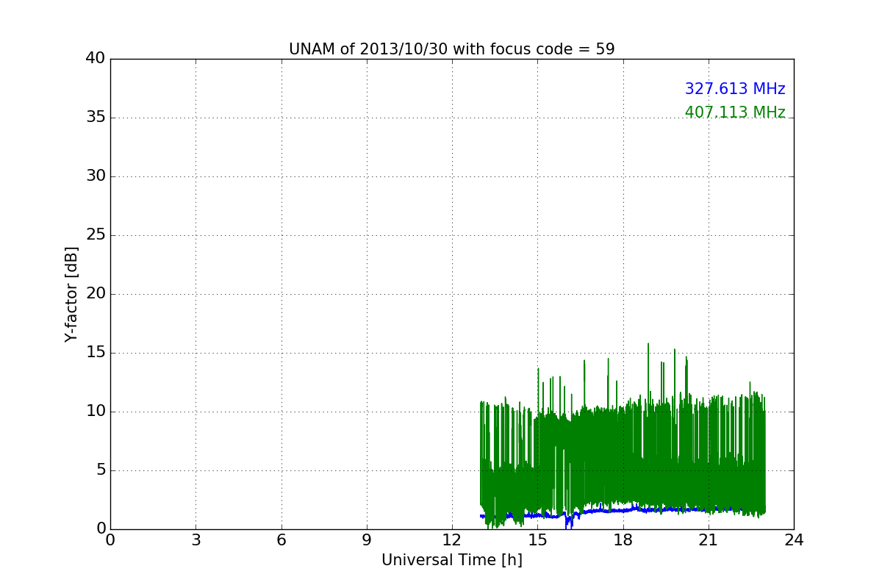Click the x-axis tick label '6'

tap(281, 540)
